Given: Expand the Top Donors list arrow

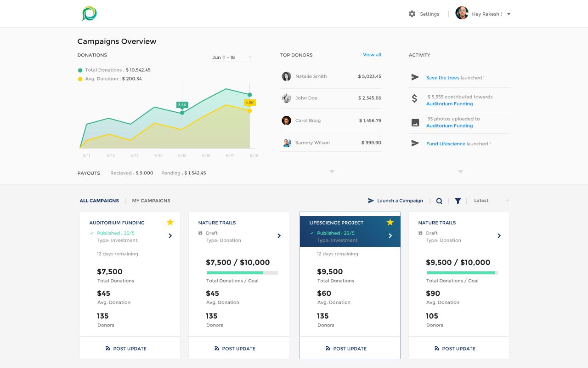Looking at the screenshot, I should (332, 172).
